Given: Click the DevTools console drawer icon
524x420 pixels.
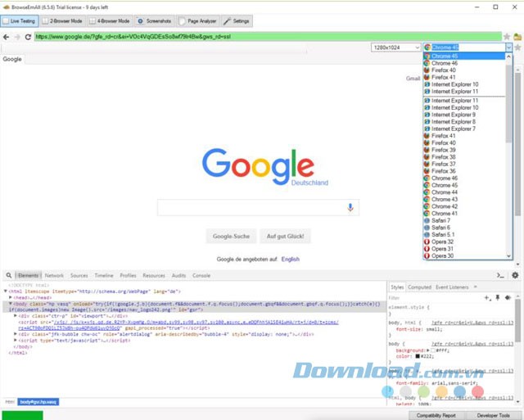Looking at the screenshot, I should (x=500, y=276).
